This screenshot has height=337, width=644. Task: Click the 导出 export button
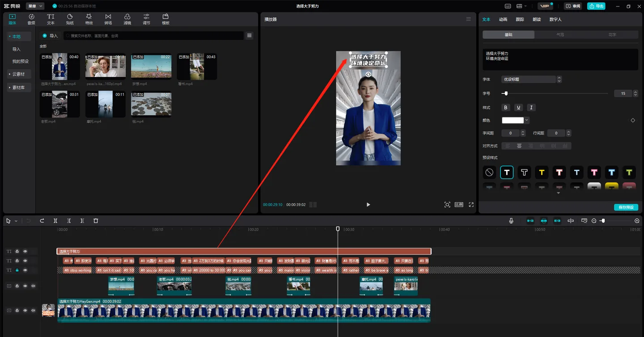[x=597, y=6]
